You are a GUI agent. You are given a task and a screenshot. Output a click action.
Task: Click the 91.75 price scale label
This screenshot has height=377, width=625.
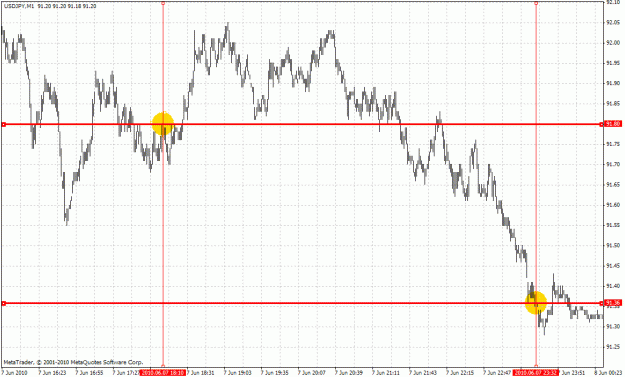tap(613, 144)
